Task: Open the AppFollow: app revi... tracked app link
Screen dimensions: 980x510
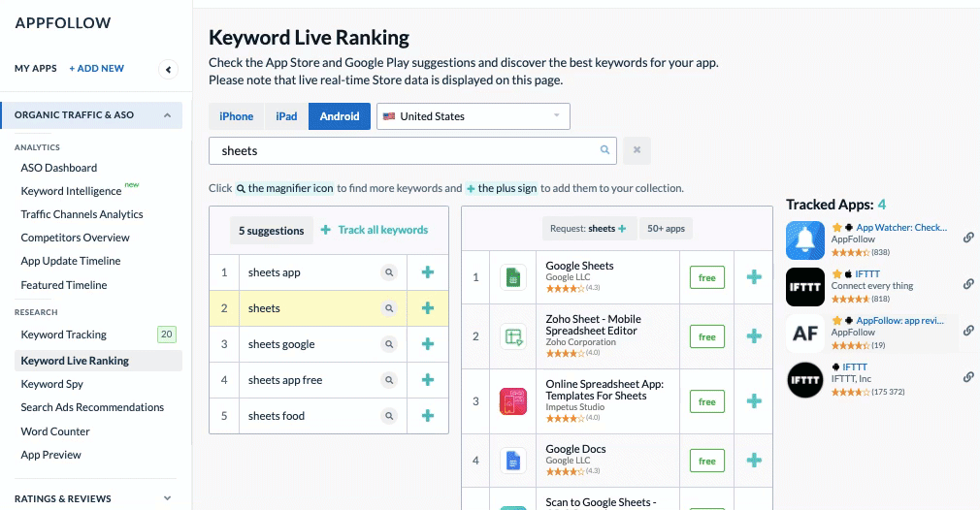Action: pos(900,320)
